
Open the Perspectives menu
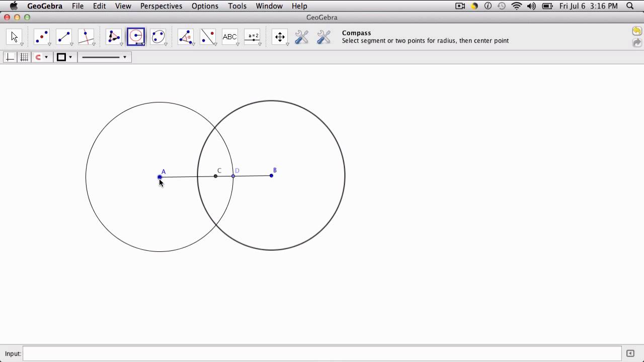coord(161,6)
